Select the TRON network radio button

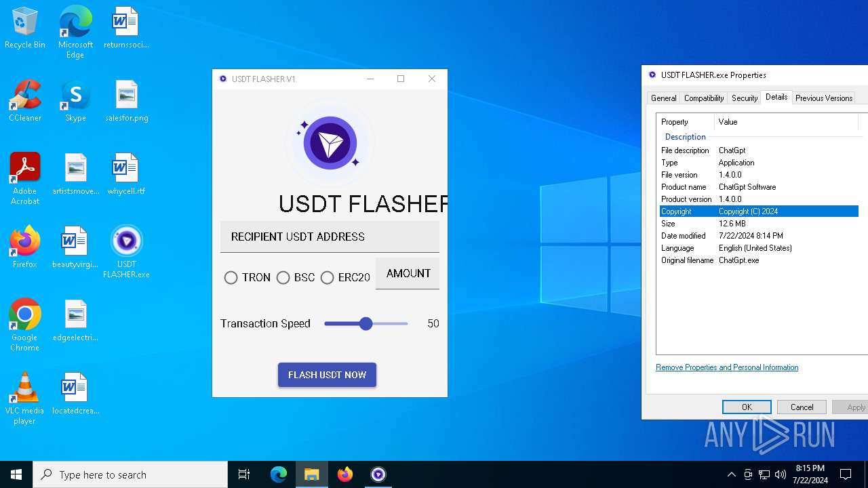231,278
